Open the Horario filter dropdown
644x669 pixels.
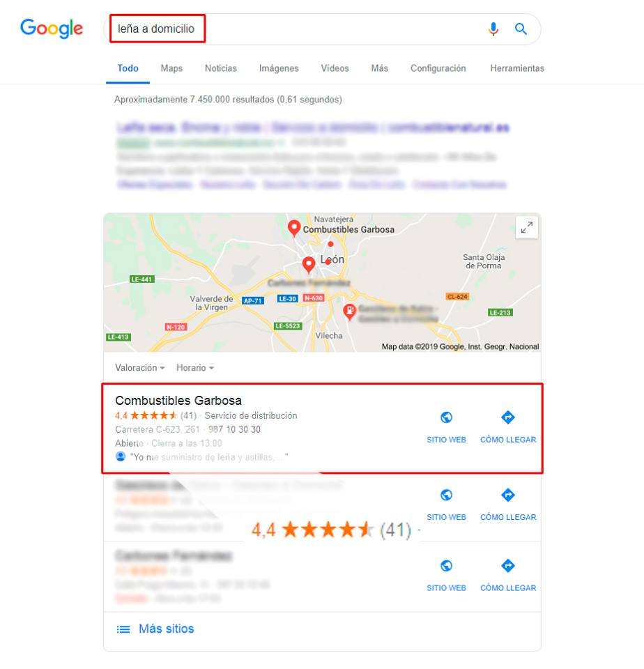195,368
